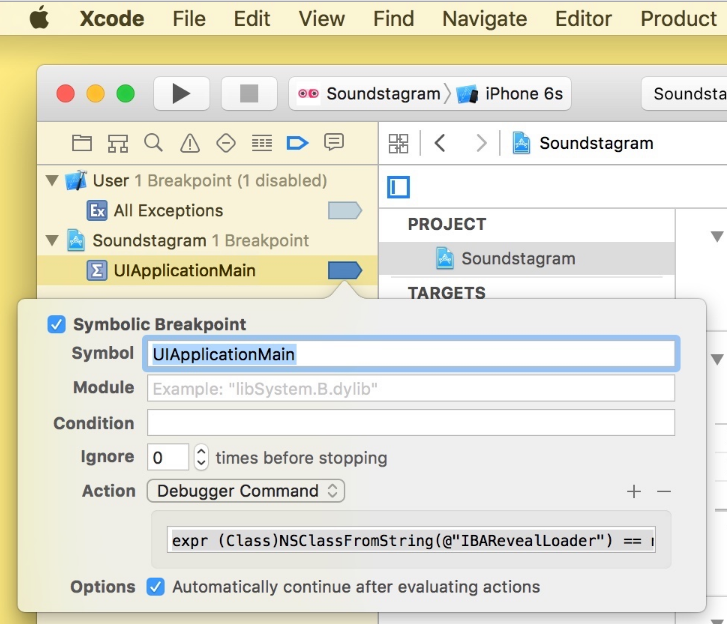Click the Symbol field containing UIApplicationMain
The height and width of the screenshot is (624, 727).
[x=411, y=354]
